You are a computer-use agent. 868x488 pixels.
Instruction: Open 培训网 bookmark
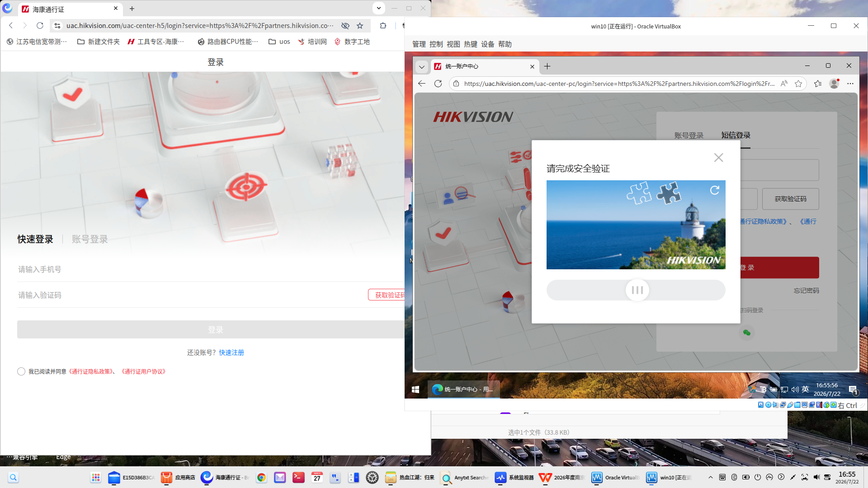coord(312,42)
